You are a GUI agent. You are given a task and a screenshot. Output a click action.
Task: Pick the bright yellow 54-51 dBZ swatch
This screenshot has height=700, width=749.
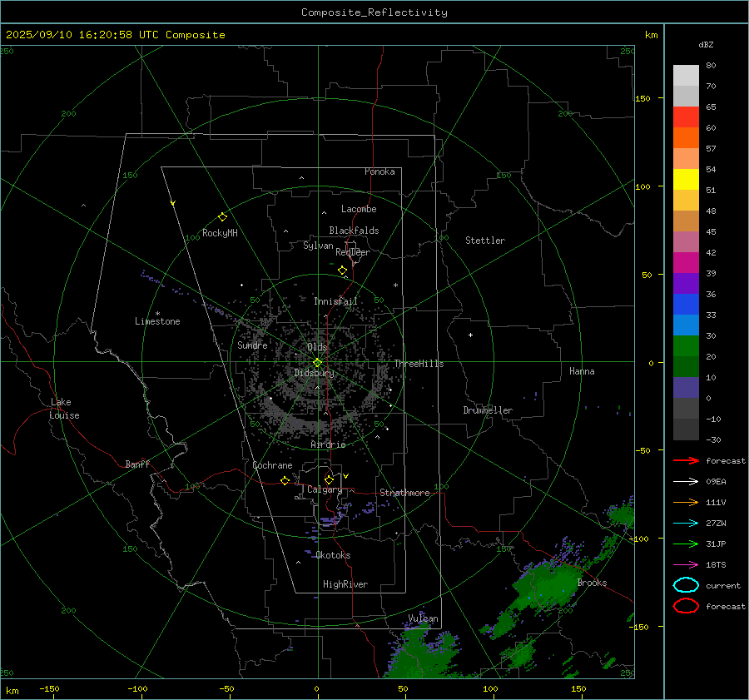tap(686, 180)
